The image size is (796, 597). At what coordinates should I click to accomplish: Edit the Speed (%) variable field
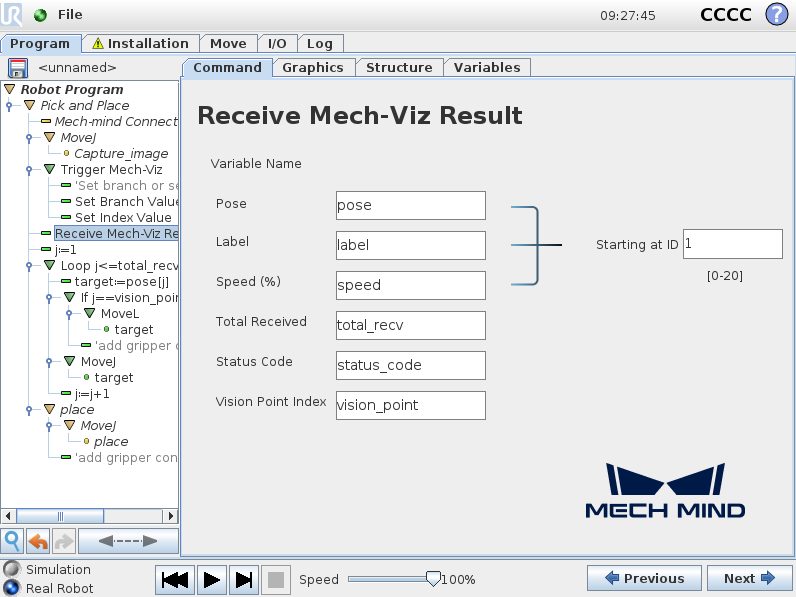(x=411, y=285)
